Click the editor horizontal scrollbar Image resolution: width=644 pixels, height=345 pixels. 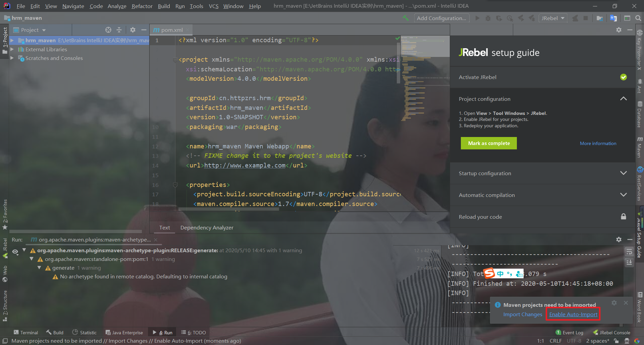pyautogui.click(x=229, y=209)
